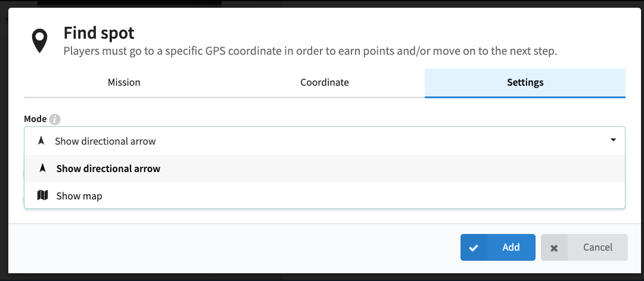Click the info icon next to Mode

(55, 119)
